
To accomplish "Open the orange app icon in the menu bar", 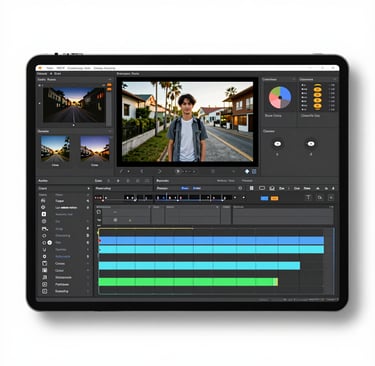I will click(41, 68).
